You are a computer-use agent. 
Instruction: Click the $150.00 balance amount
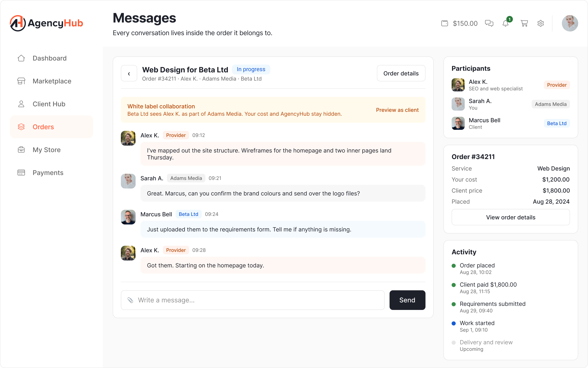pos(465,23)
